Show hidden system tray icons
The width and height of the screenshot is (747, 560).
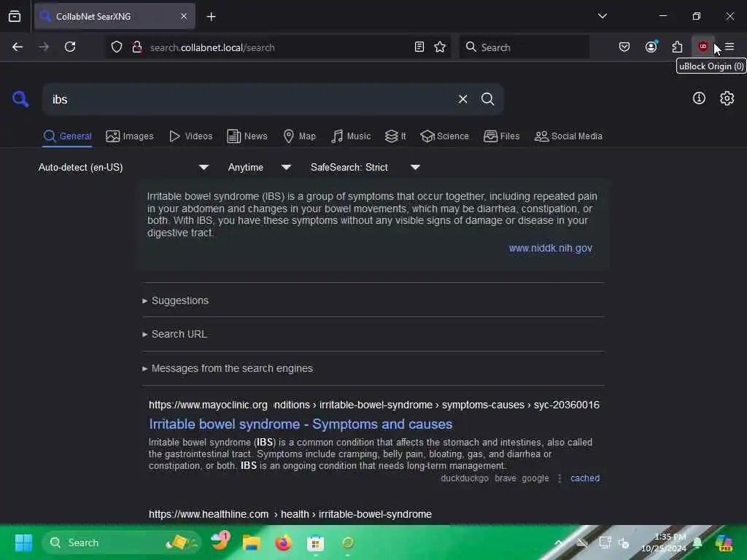pyautogui.click(x=560, y=542)
